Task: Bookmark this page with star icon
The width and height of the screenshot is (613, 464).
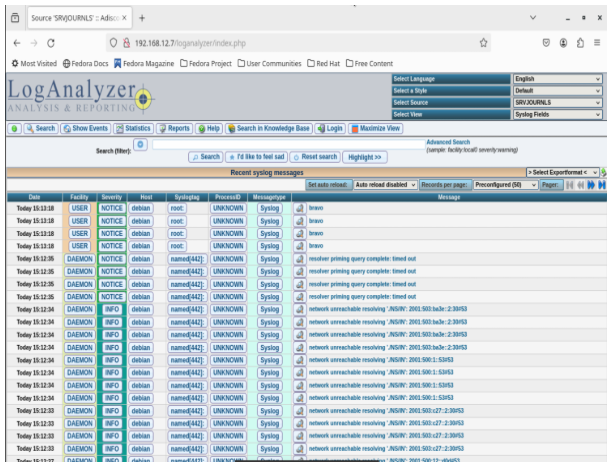Action: [484, 43]
